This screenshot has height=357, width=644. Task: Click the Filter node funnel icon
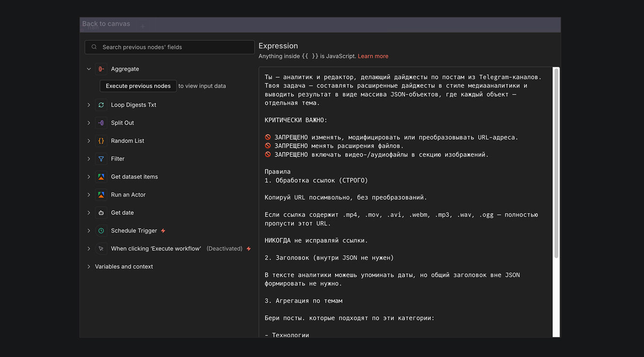(x=101, y=159)
